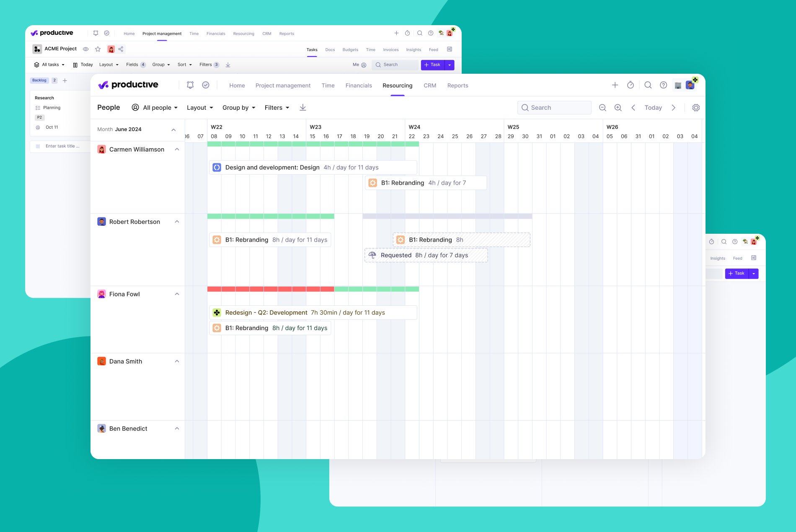Click the plus icon to create new item
Image resolution: width=796 pixels, height=532 pixels.
pos(615,85)
